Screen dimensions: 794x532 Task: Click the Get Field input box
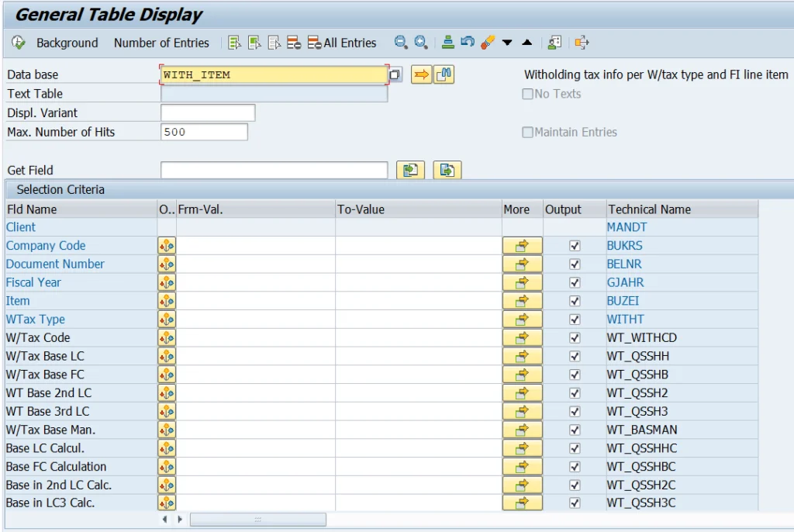(x=274, y=171)
